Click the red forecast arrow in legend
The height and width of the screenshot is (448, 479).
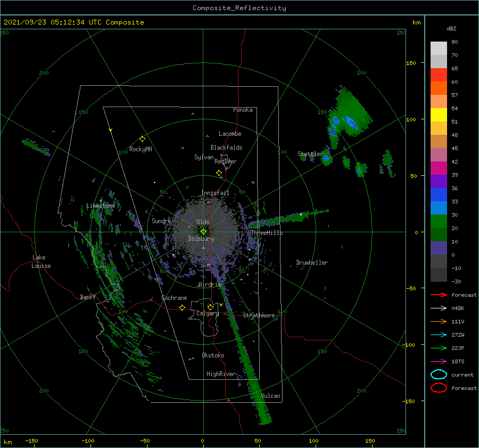point(439,295)
